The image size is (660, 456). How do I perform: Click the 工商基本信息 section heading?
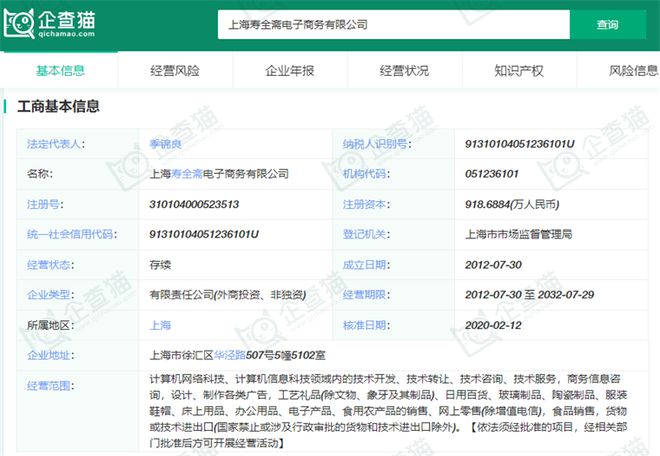pyautogui.click(x=58, y=106)
